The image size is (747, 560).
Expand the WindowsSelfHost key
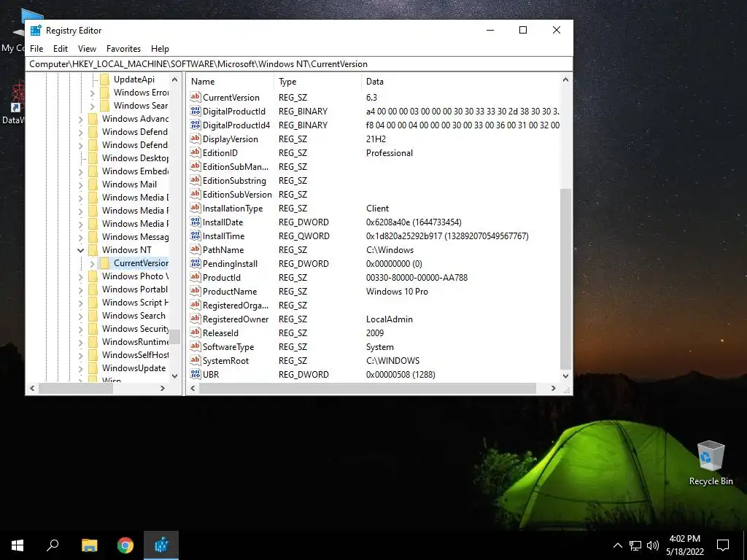pos(80,355)
